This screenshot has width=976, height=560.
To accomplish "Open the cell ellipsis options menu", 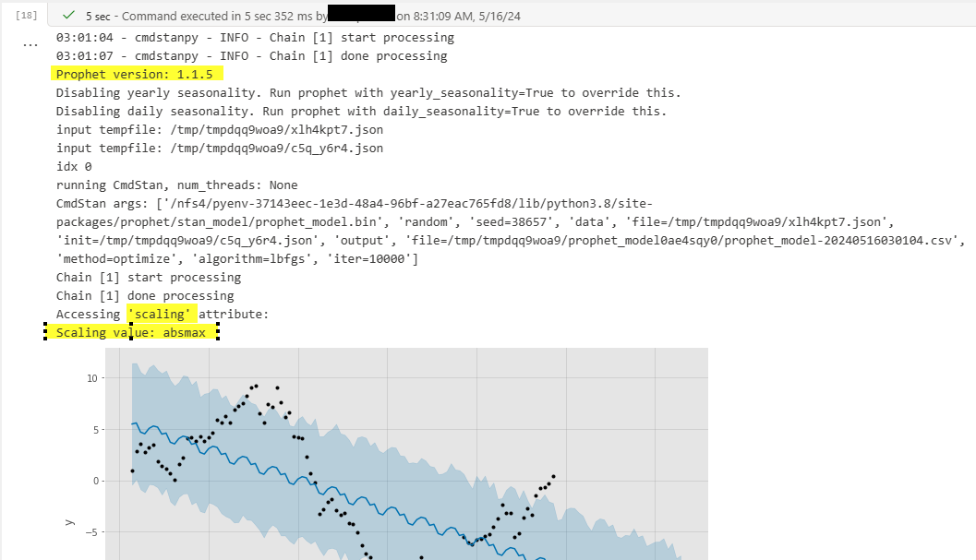I will [30, 45].
